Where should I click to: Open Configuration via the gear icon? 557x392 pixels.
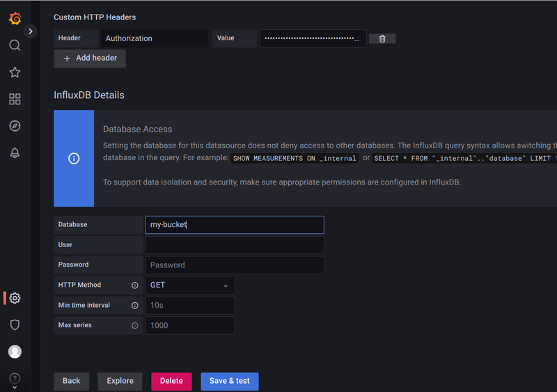(15, 298)
